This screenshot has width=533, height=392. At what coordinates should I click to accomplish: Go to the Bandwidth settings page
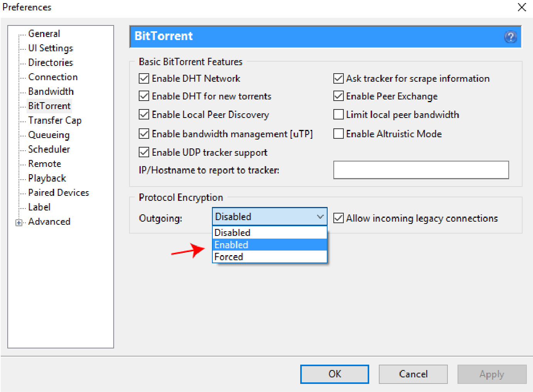click(51, 91)
